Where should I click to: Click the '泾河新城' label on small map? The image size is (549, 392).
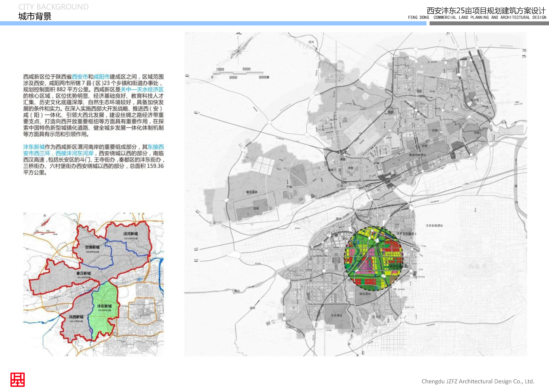(x=131, y=234)
